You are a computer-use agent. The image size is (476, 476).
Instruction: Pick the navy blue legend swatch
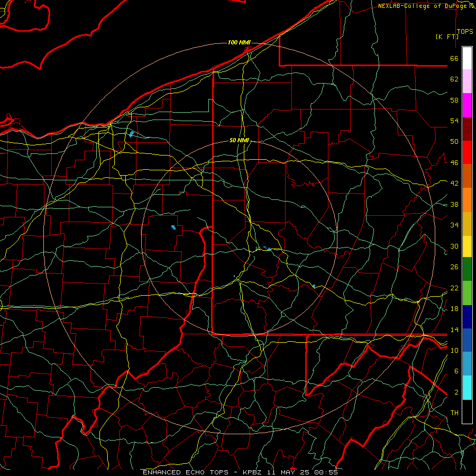pos(467,317)
